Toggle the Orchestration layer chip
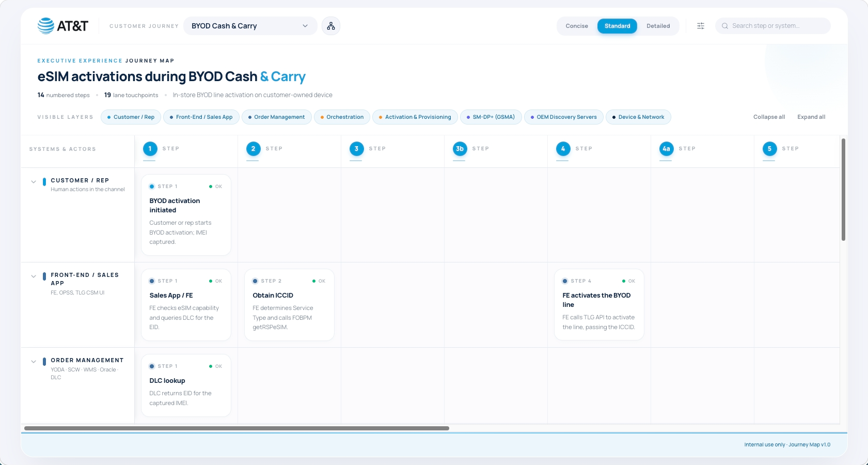Viewport: 868px width, 465px height. (342, 117)
